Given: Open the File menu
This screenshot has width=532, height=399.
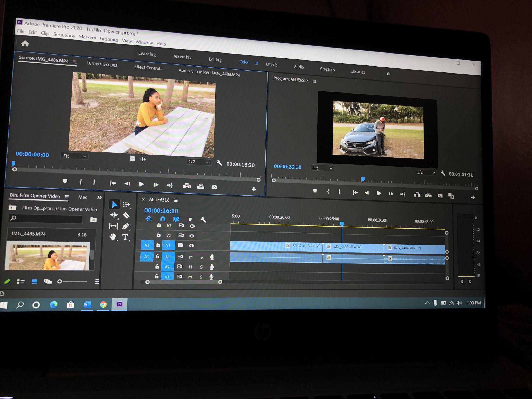Looking at the screenshot, I should [x=21, y=31].
